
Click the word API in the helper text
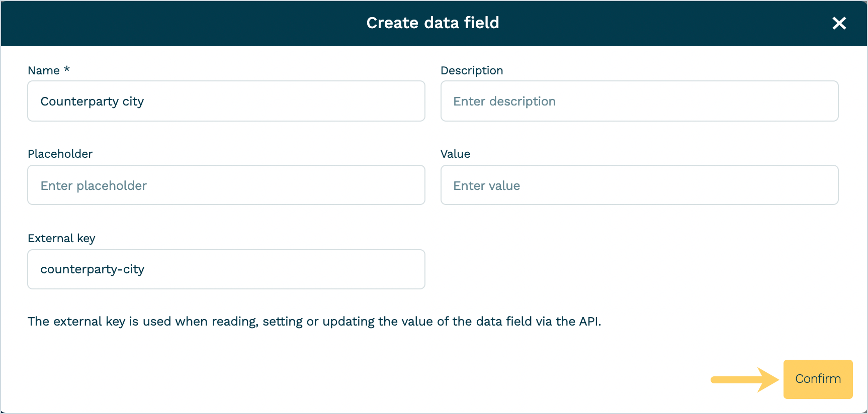tap(589, 322)
